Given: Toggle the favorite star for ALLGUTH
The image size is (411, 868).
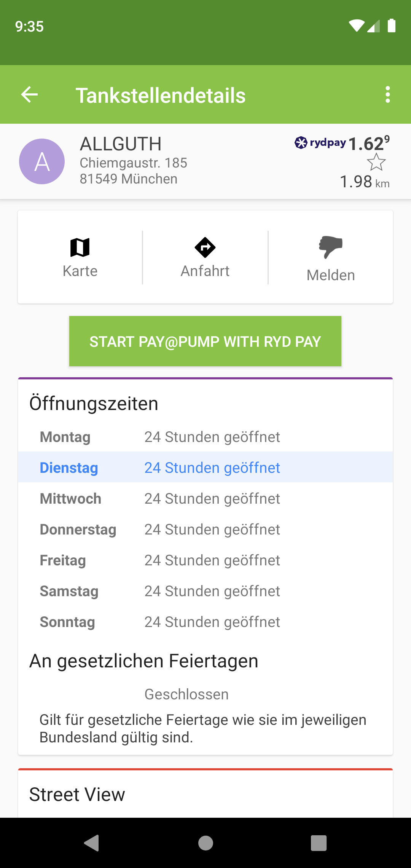Looking at the screenshot, I should coord(376,162).
